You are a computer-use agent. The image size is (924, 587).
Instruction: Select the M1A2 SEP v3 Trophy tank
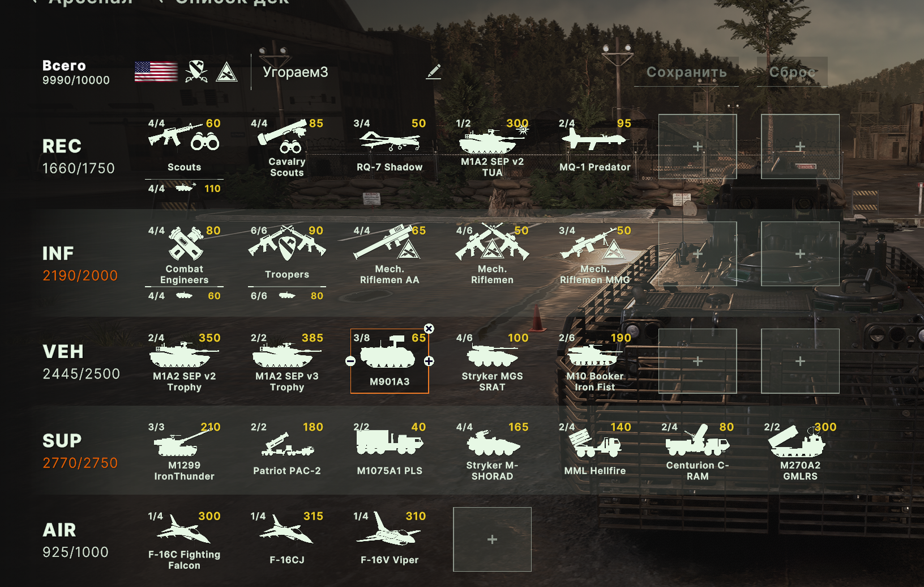pos(287,361)
